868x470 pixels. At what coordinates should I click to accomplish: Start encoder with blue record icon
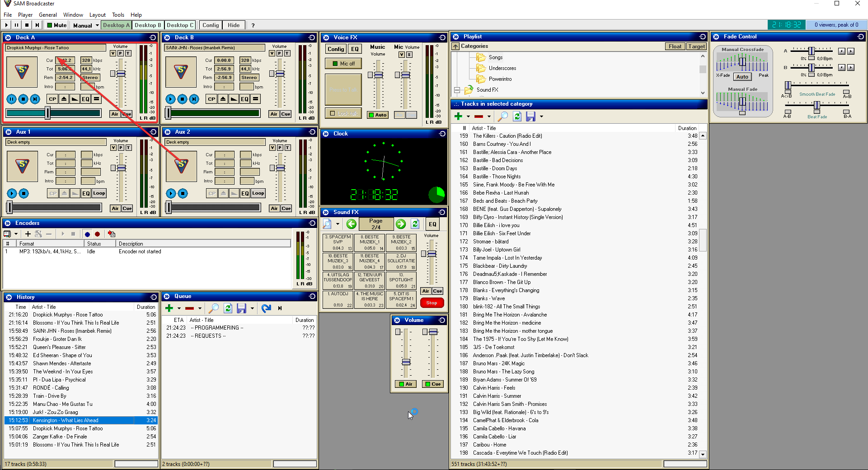(87, 234)
